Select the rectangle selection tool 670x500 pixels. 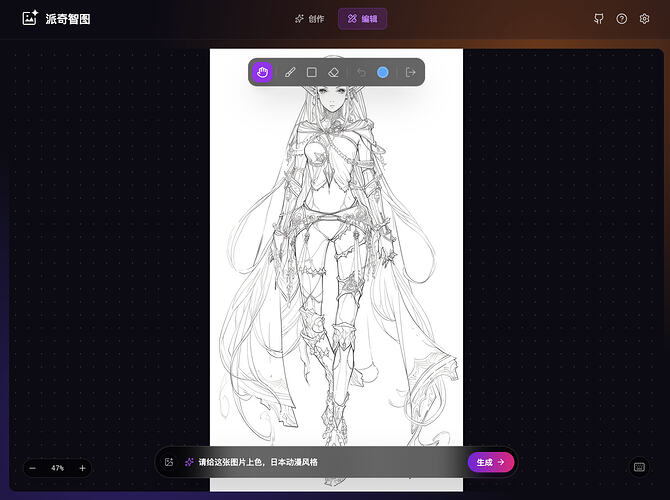tap(311, 72)
